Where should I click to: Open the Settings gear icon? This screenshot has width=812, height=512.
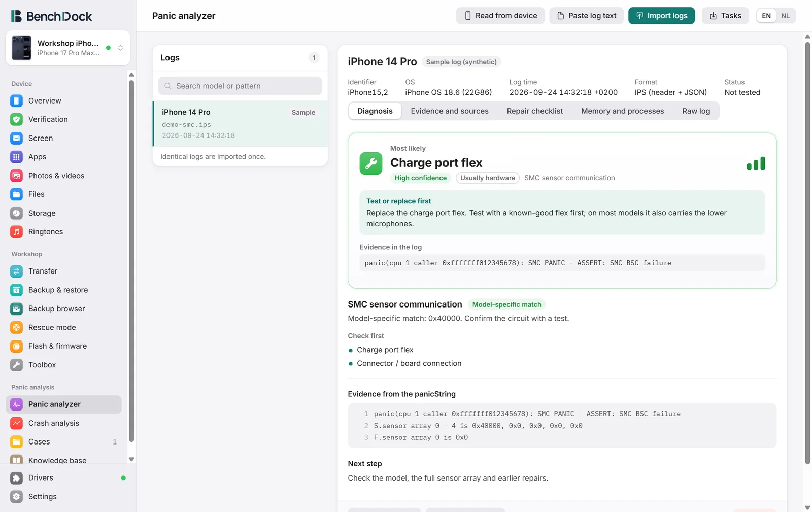coord(16,497)
